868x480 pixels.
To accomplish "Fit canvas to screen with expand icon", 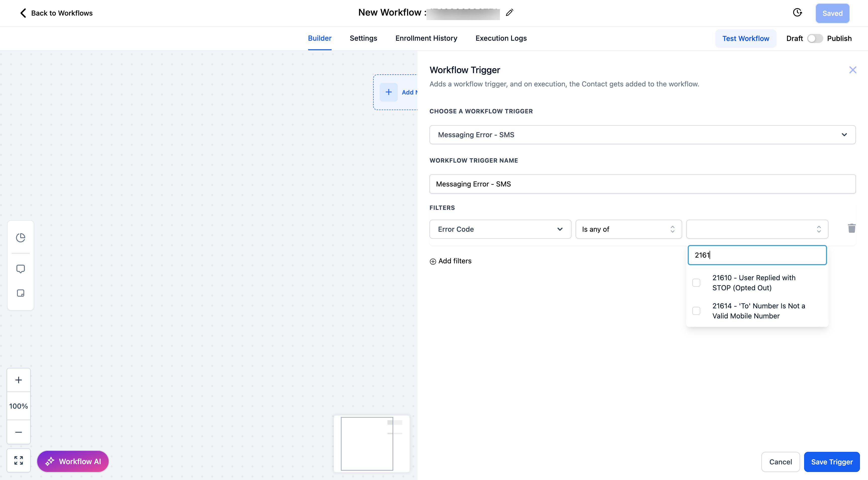I will [19, 460].
